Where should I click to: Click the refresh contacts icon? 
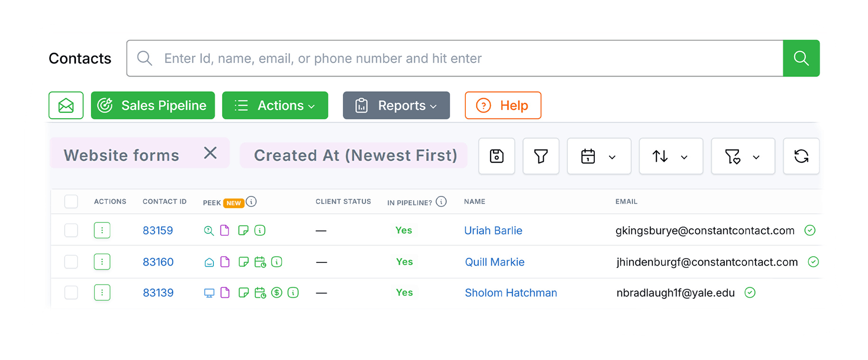pyautogui.click(x=801, y=156)
